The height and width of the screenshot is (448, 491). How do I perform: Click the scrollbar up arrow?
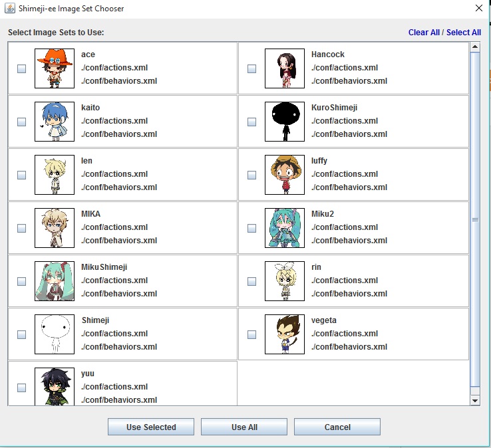pos(475,47)
